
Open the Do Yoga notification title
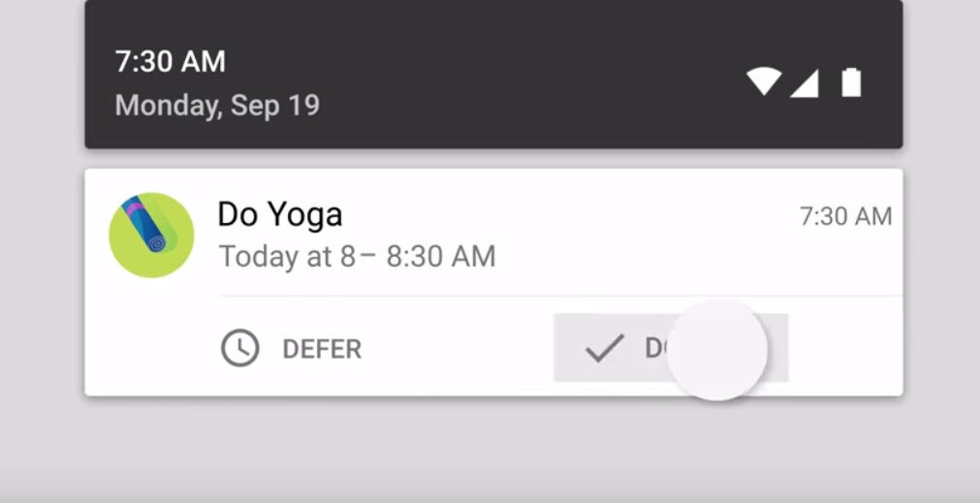pyautogui.click(x=280, y=214)
